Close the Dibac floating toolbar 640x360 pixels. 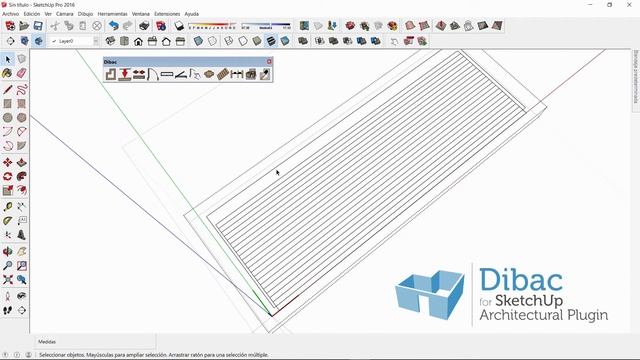[269, 62]
